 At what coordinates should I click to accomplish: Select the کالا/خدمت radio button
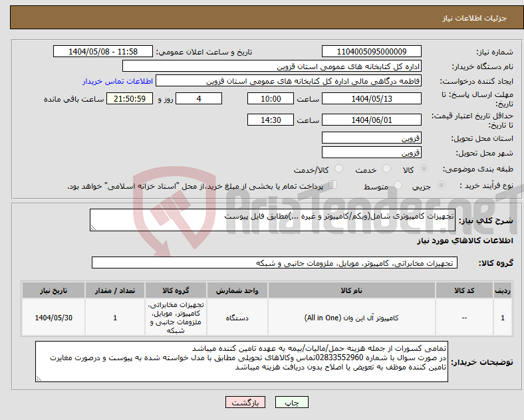point(339,169)
